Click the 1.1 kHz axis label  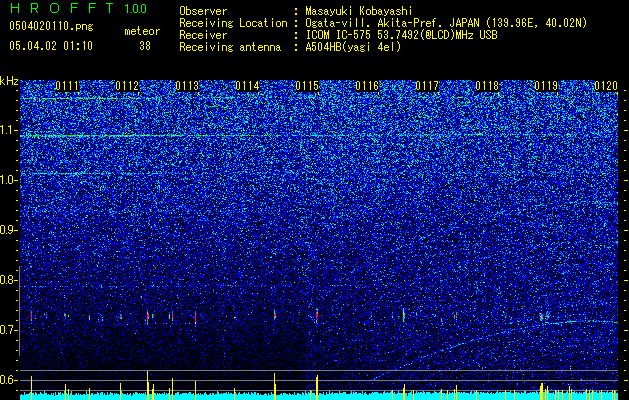pos(9,130)
